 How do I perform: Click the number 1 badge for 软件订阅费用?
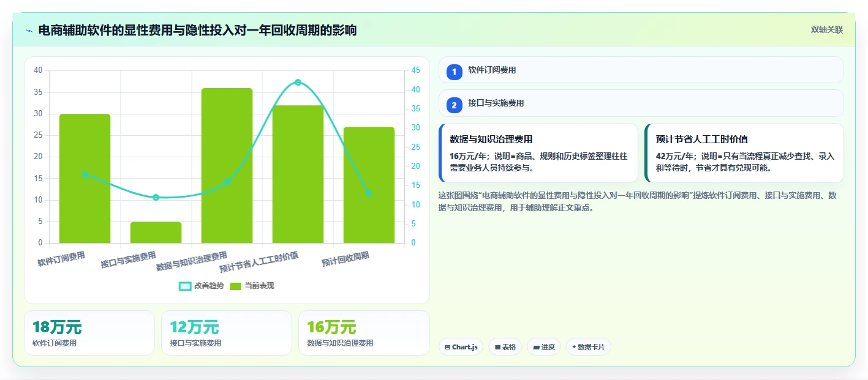[454, 72]
